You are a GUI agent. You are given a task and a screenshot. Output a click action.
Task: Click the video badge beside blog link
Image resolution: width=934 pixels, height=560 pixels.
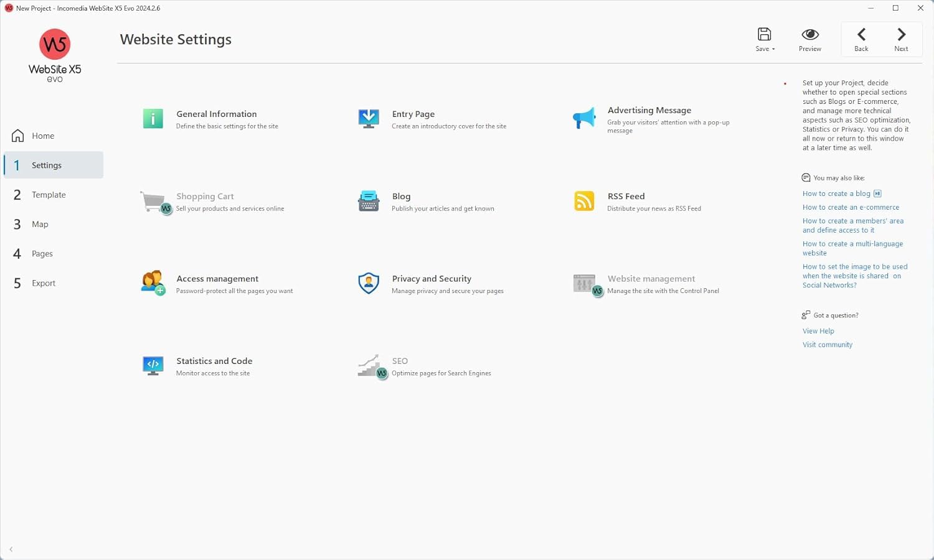tap(877, 194)
